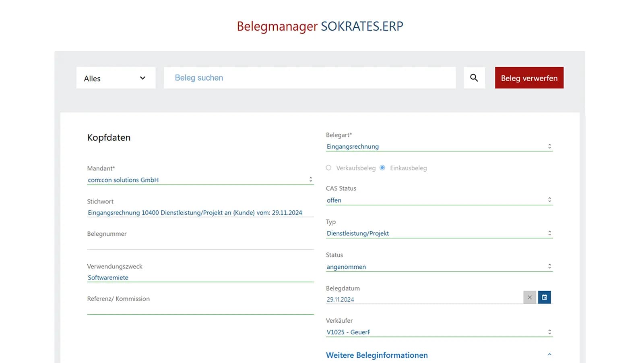
Task: Click into the Belegnummer field
Action: pyautogui.click(x=200, y=244)
